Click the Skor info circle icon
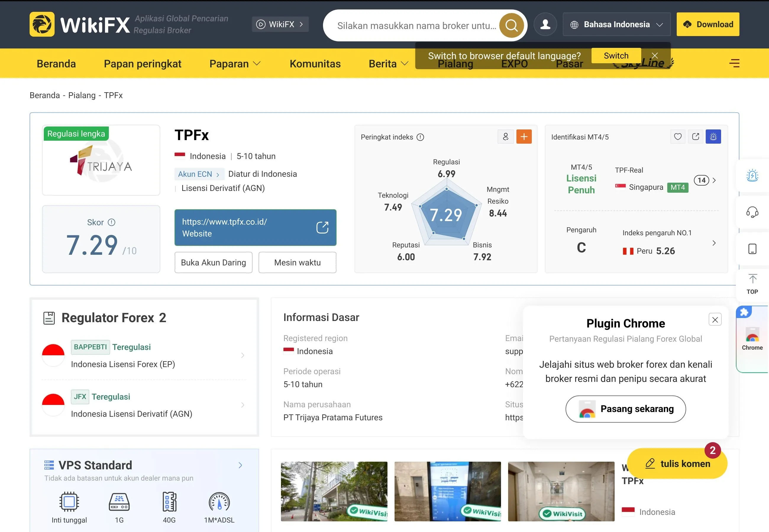The height and width of the screenshot is (532, 769). [112, 222]
